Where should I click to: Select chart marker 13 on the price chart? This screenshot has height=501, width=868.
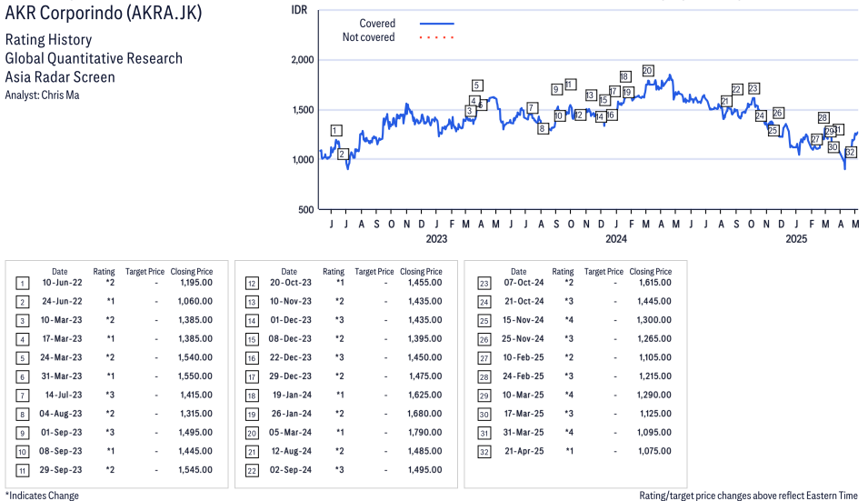(590, 95)
